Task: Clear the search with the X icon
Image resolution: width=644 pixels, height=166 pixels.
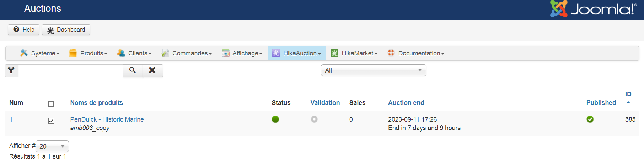Action: pos(152,70)
